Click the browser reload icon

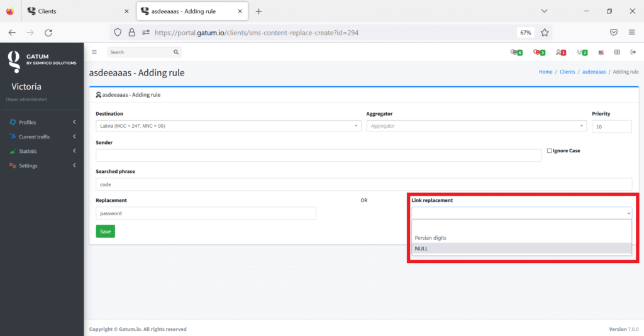point(48,33)
